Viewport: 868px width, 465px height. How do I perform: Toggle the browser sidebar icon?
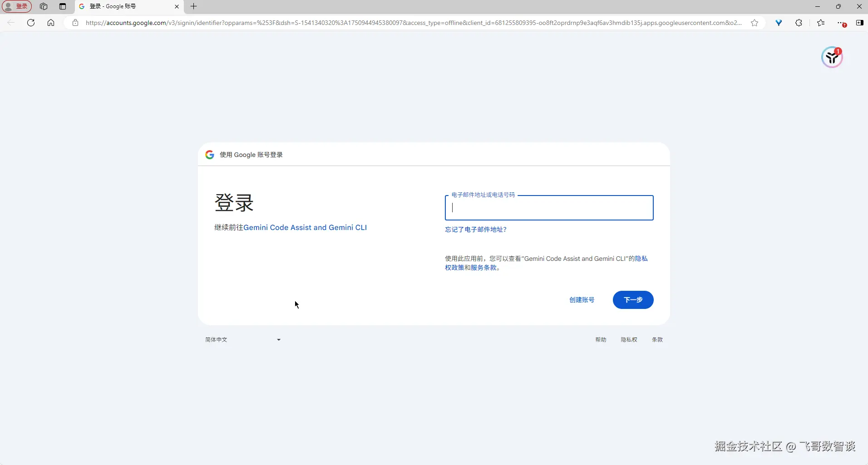860,23
